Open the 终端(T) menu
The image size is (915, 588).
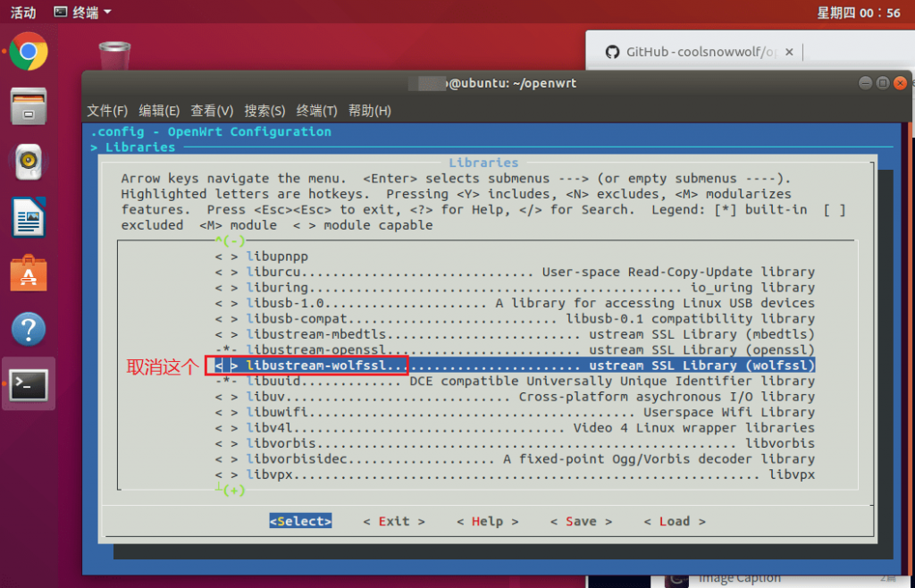click(317, 111)
